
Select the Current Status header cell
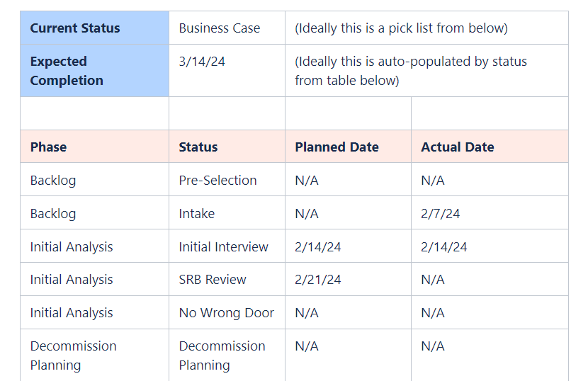(x=94, y=28)
